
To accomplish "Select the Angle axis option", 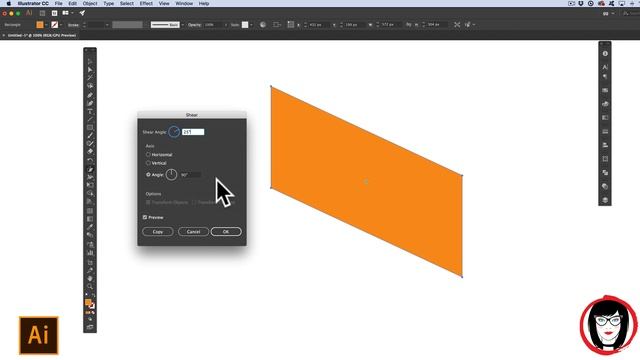I will point(155,174).
